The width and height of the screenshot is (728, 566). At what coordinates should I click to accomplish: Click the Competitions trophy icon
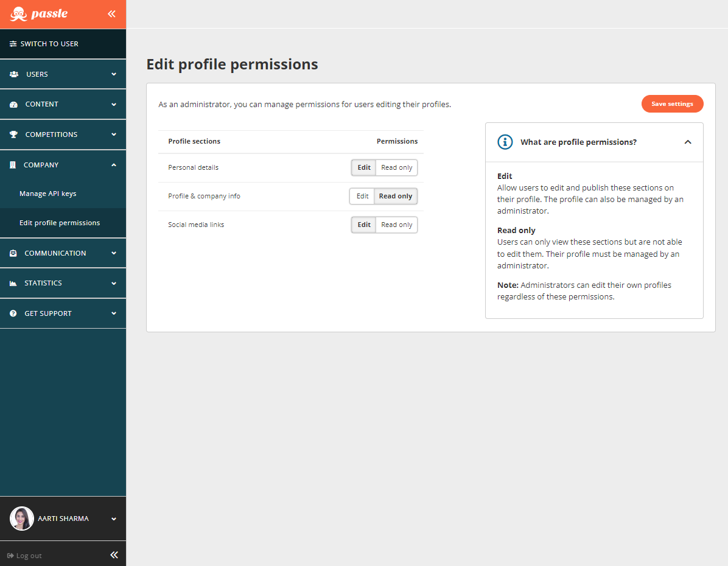click(x=13, y=135)
